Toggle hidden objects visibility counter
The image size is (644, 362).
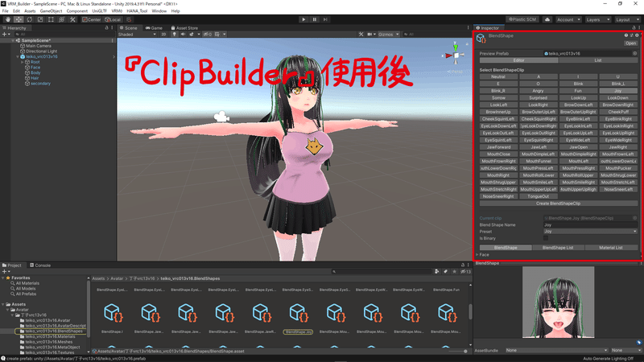(x=208, y=35)
